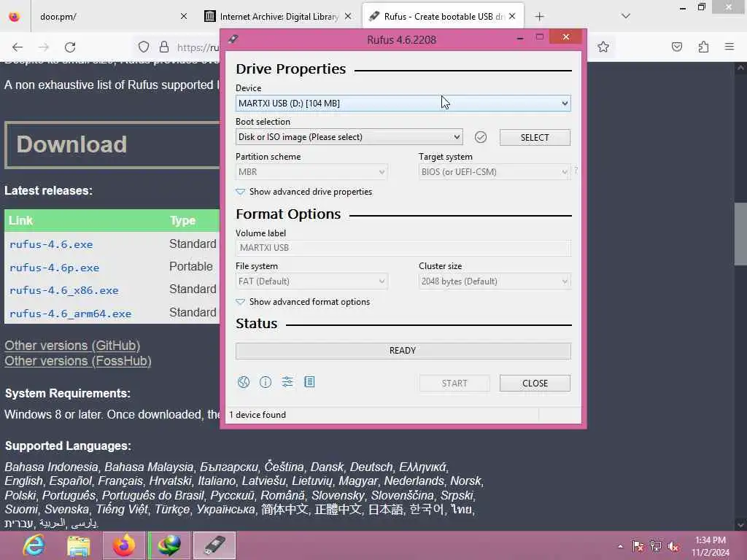Expand Show advanced format options

pyautogui.click(x=303, y=302)
